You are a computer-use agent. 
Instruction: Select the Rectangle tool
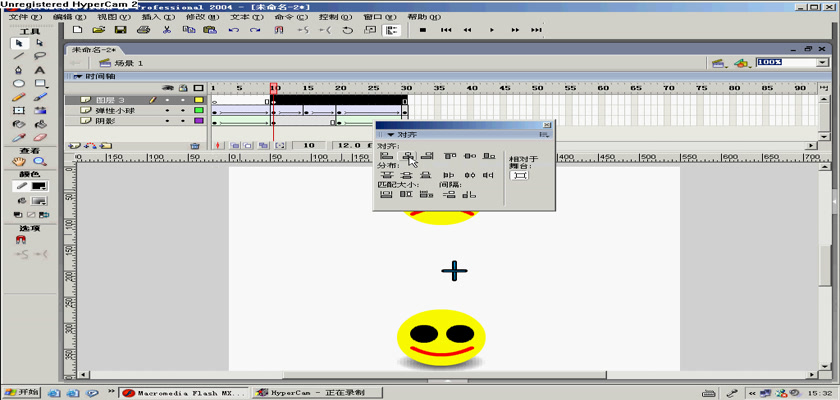click(40, 84)
